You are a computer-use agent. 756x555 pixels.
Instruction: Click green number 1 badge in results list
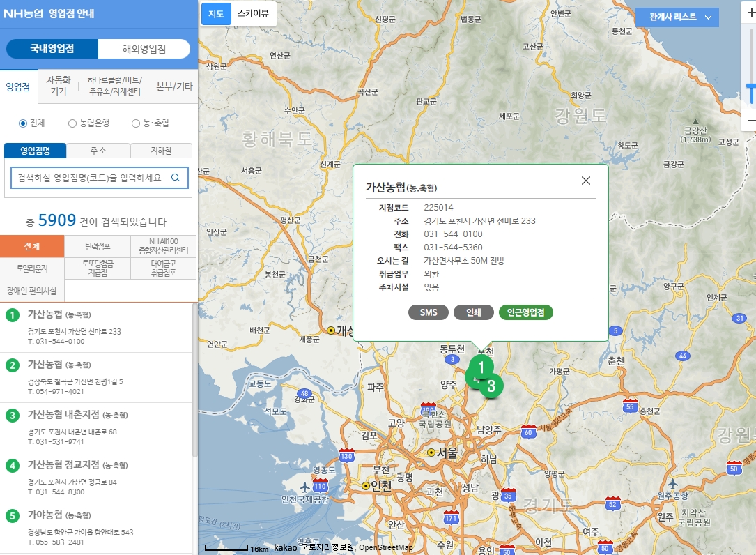pos(12,315)
